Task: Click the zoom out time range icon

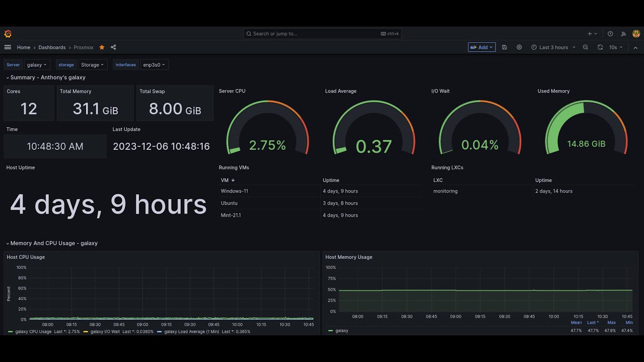Action: [x=586, y=47]
